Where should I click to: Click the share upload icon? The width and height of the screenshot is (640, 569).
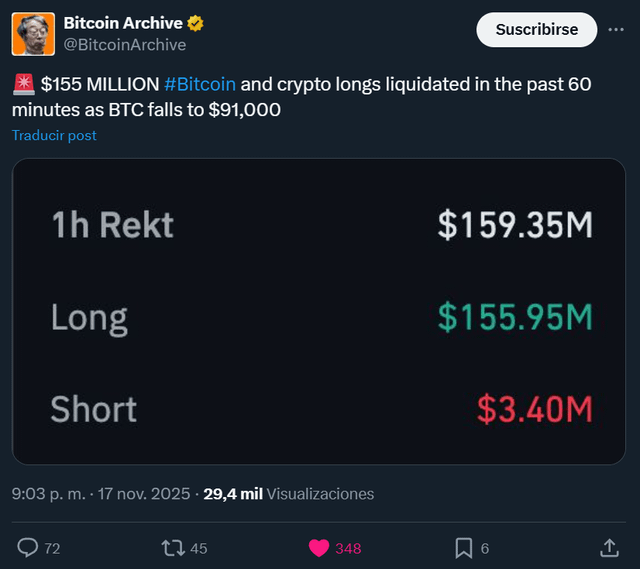609,548
